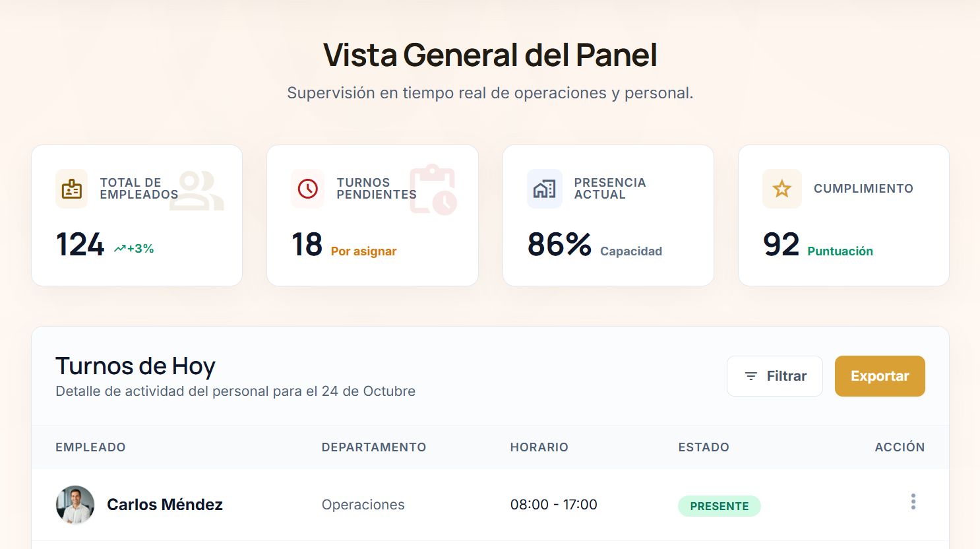Sort by the DEPARTAMENTO column header
Screen dimensions: 980x549
coord(374,447)
